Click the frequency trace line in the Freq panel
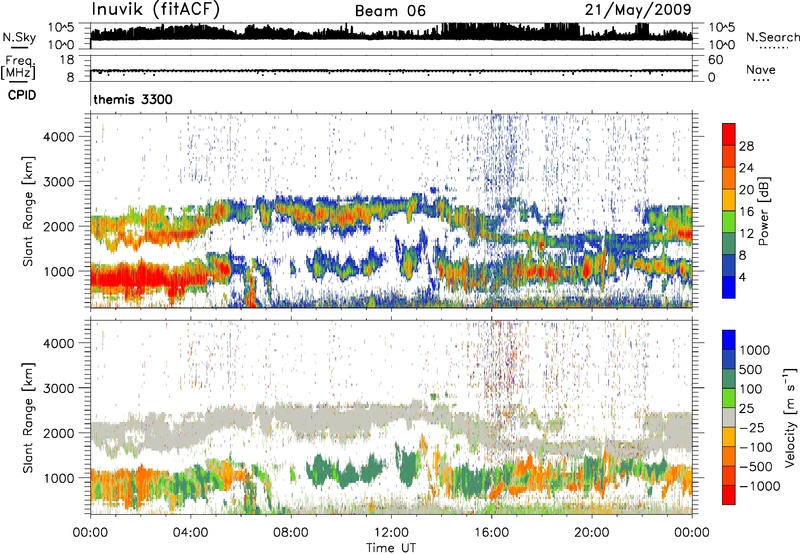800x554 pixels. 391,70
